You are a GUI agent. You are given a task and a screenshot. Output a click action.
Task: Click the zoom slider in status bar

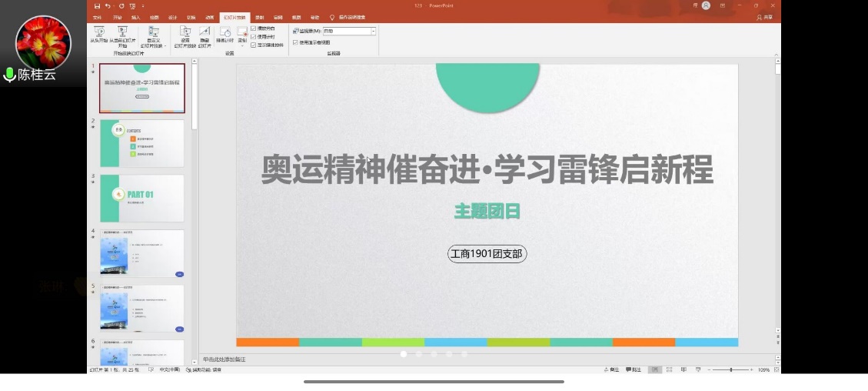click(730, 369)
